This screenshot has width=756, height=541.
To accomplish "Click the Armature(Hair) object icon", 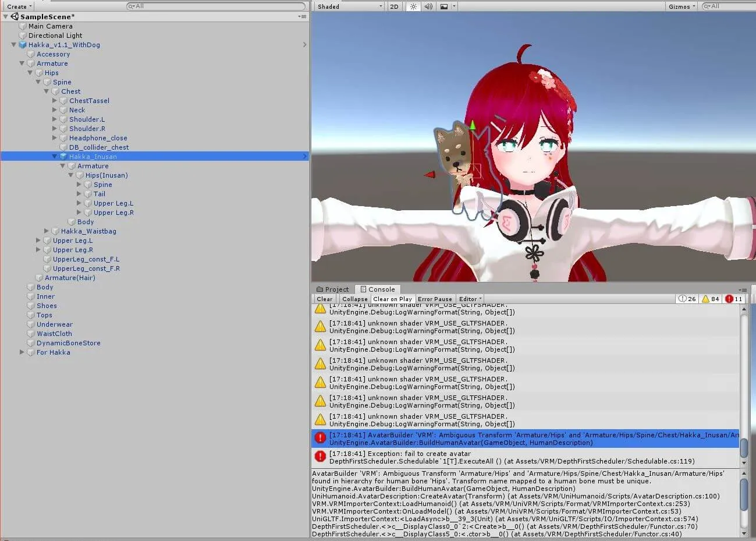I will [x=39, y=278].
